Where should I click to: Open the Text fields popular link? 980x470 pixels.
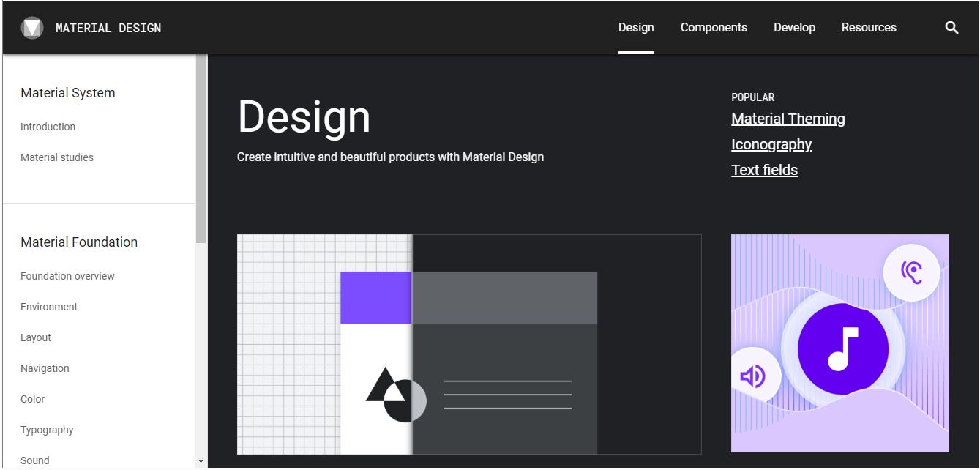764,170
